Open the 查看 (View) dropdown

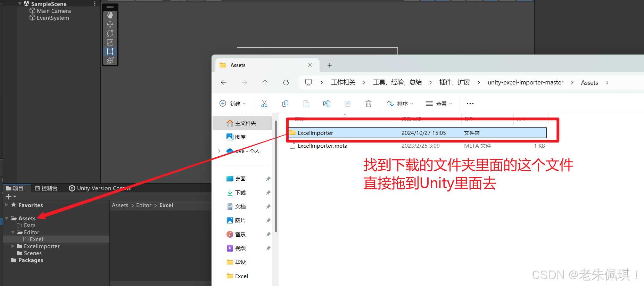(439, 104)
